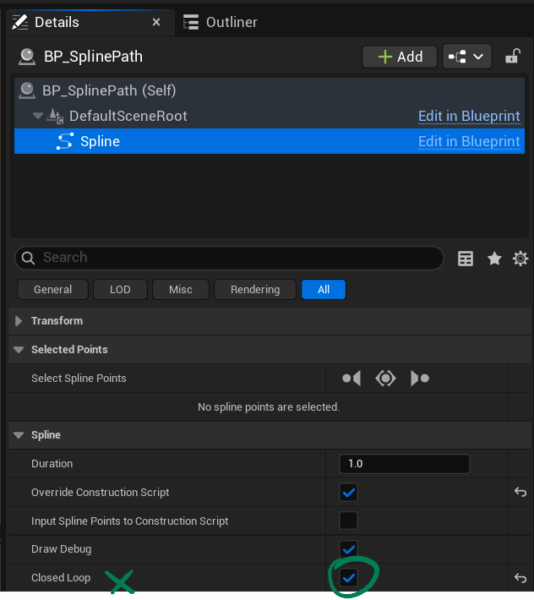Switch to the Outliner tab

pyautogui.click(x=220, y=22)
